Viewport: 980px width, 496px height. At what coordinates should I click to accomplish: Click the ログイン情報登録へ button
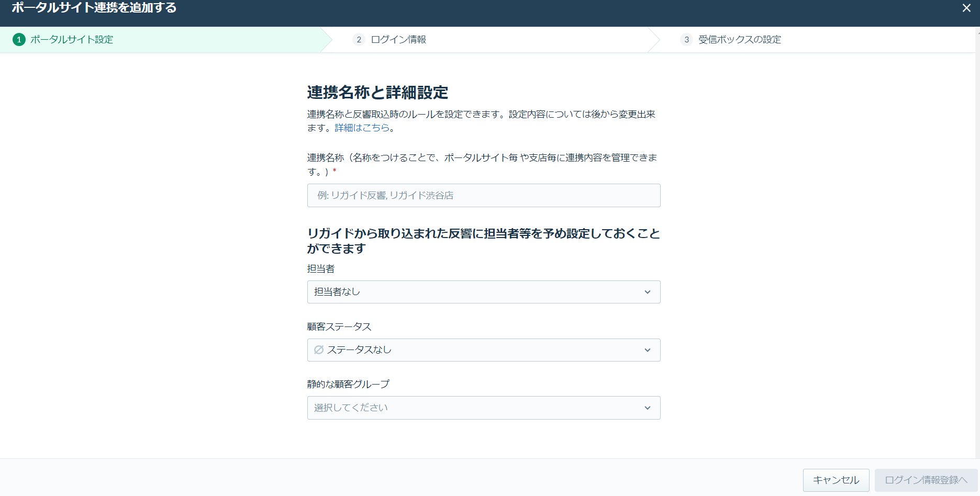click(926, 480)
